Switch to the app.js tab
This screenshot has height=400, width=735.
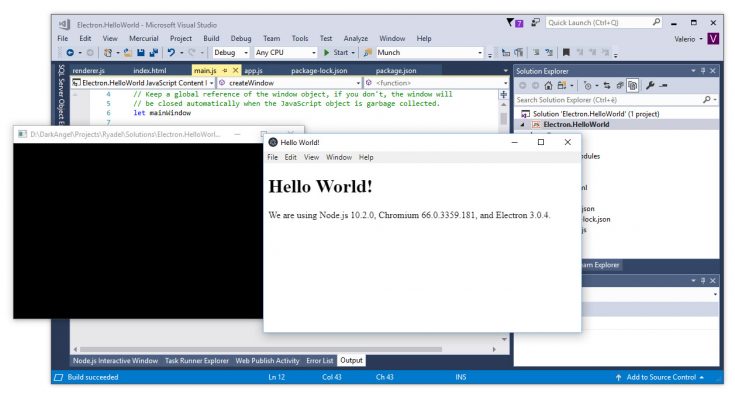click(x=253, y=71)
